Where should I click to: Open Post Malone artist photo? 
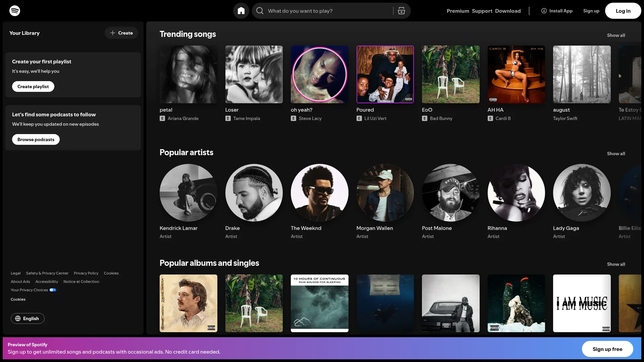(451, 193)
